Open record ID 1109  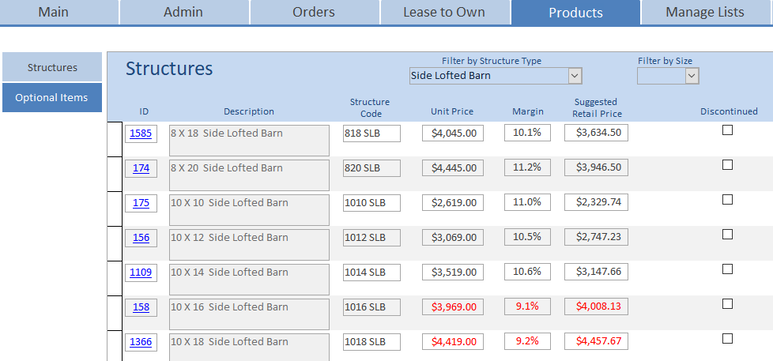(141, 272)
